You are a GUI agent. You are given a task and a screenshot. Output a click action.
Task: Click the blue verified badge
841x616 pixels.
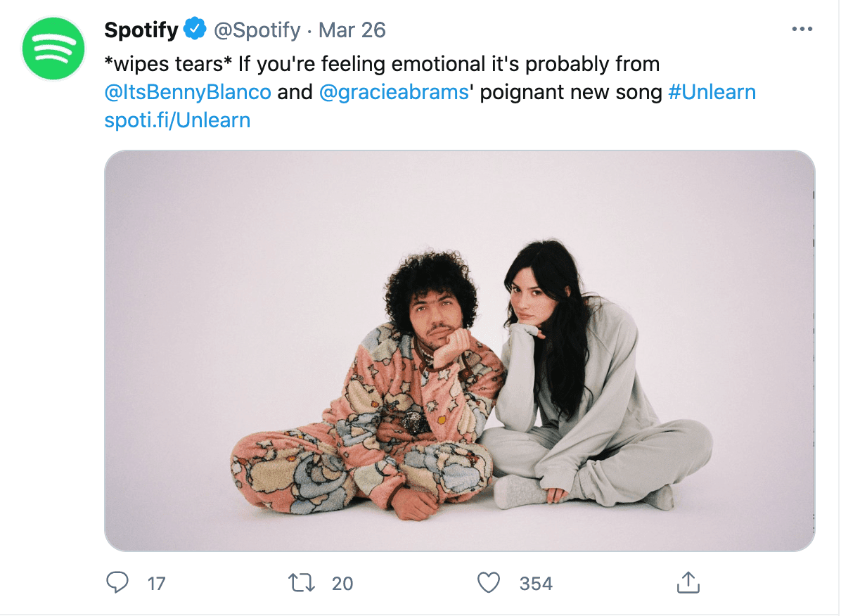[195, 29]
